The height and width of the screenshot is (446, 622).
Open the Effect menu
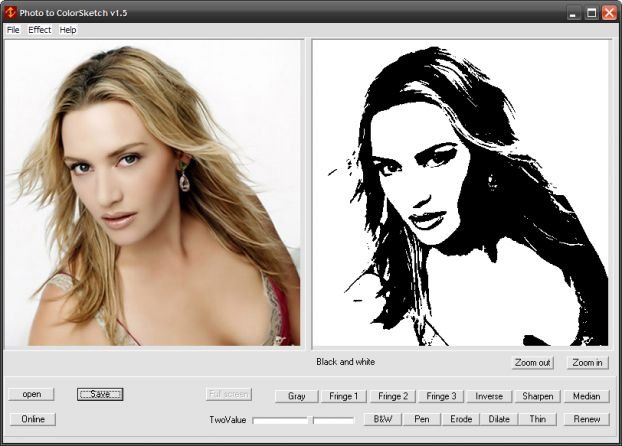(x=40, y=30)
